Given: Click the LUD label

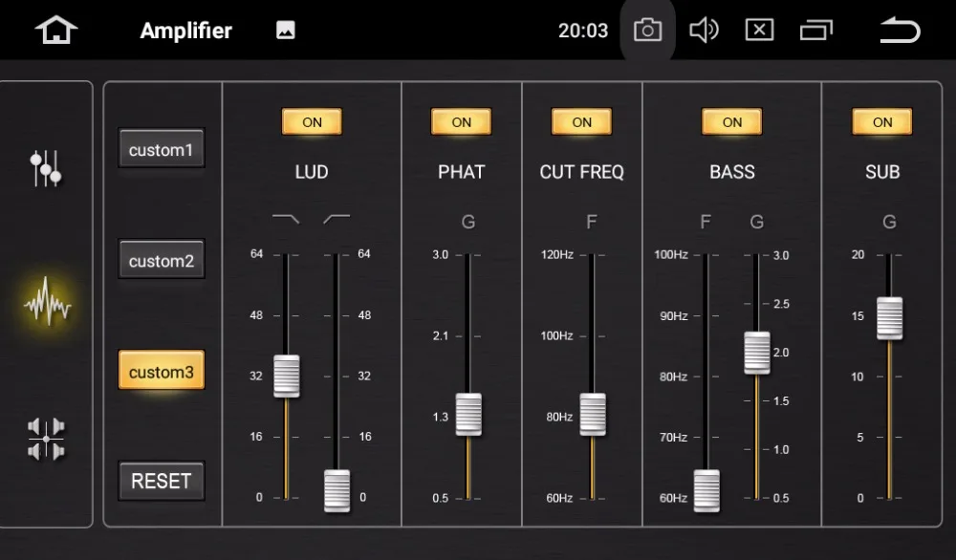Looking at the screenshot, I should coord(312,172).
